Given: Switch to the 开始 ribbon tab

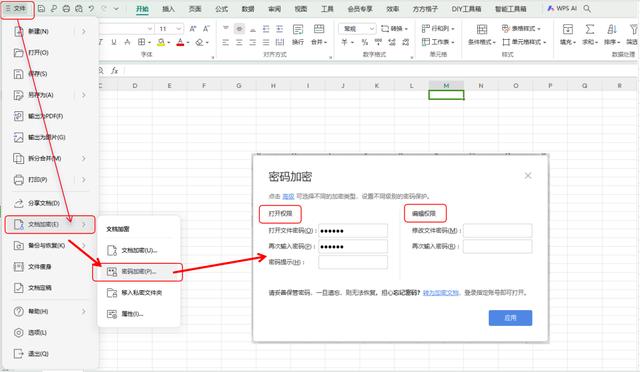Looking at the screenshot, I should (x=142, y=9).
